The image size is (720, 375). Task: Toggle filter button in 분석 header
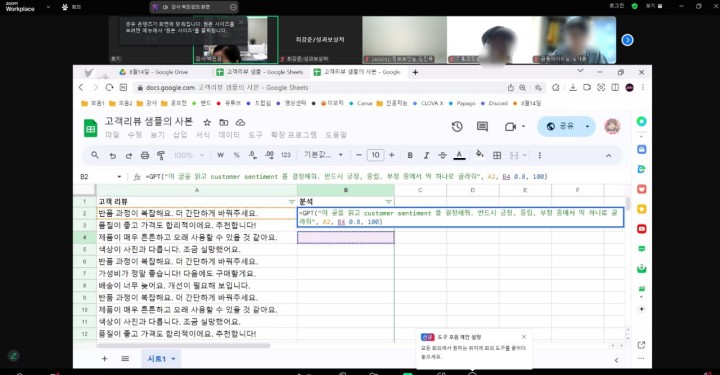click(388, 201)
